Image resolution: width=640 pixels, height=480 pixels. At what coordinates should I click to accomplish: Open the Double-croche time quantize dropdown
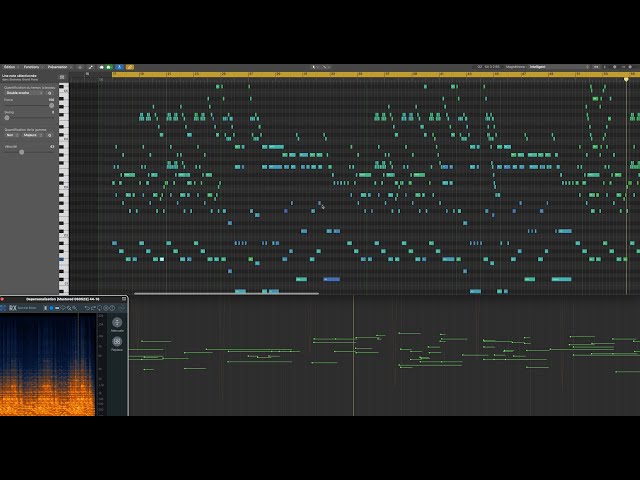[24, 93]
